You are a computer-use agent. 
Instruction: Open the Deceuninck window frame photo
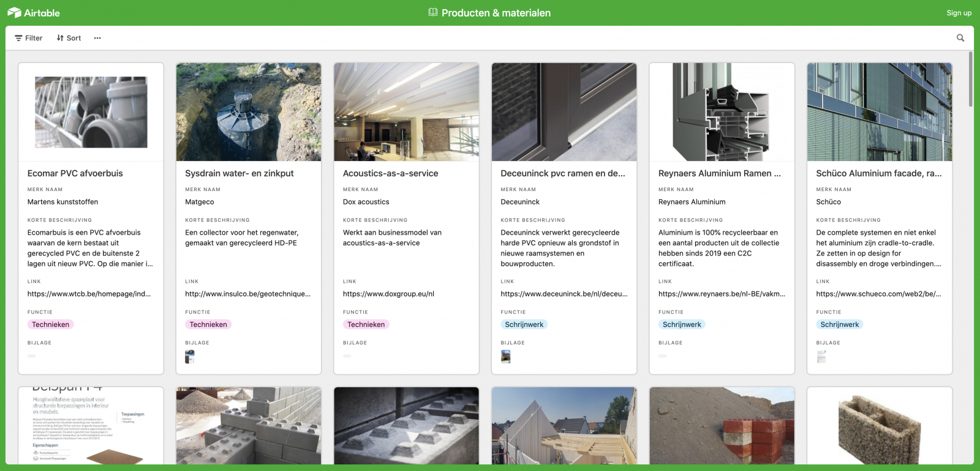(564, 112)
